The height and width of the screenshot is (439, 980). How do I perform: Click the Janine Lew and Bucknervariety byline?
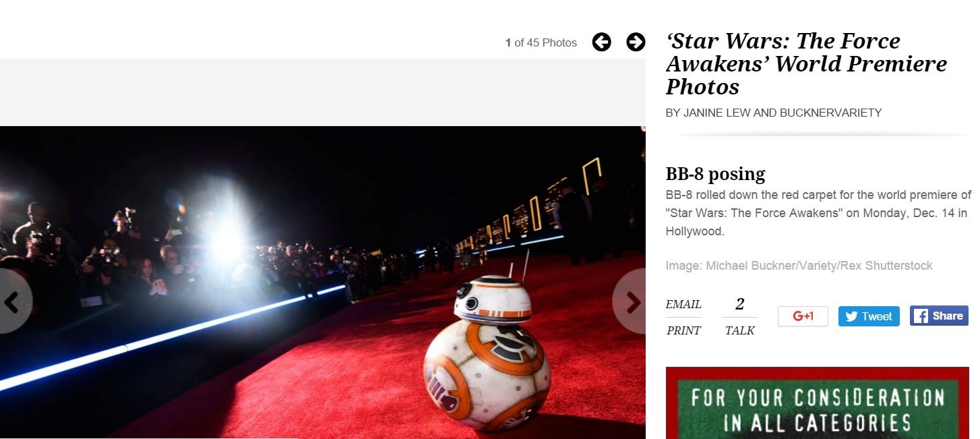point(774,113)
